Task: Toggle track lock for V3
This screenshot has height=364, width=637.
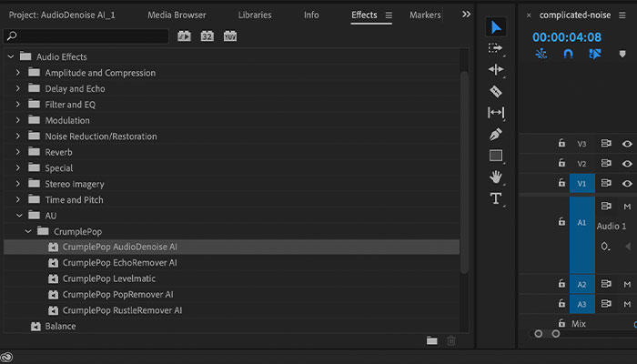Action: [561, 143]
